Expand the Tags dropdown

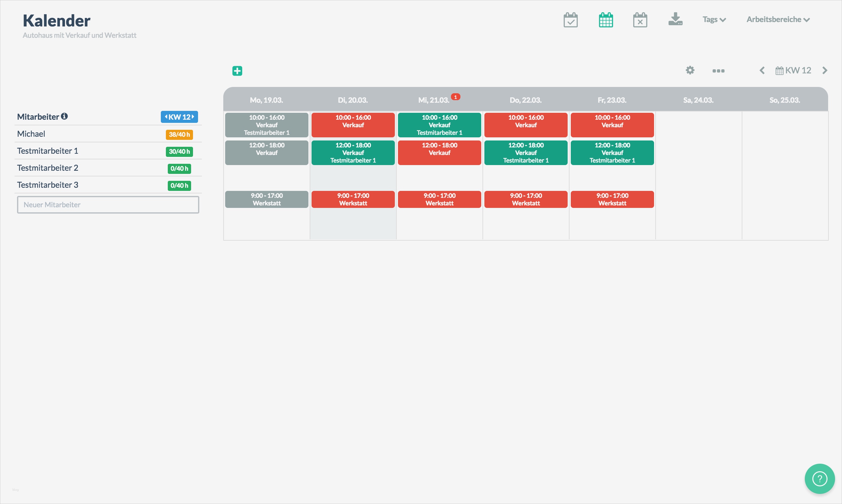[x=714, y=19]
